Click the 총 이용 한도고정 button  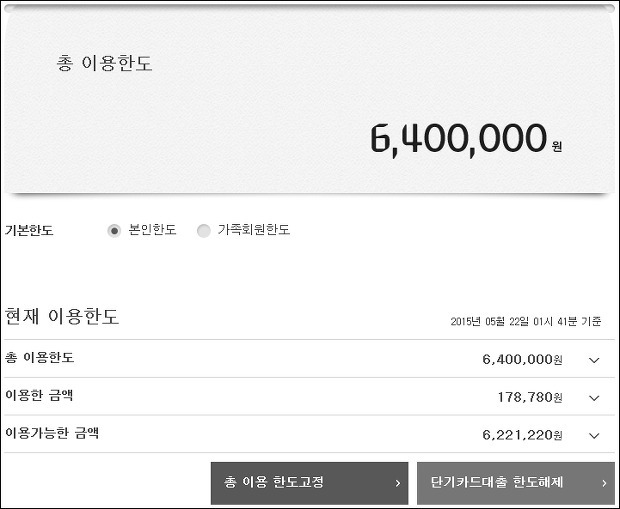pos(309,483)
